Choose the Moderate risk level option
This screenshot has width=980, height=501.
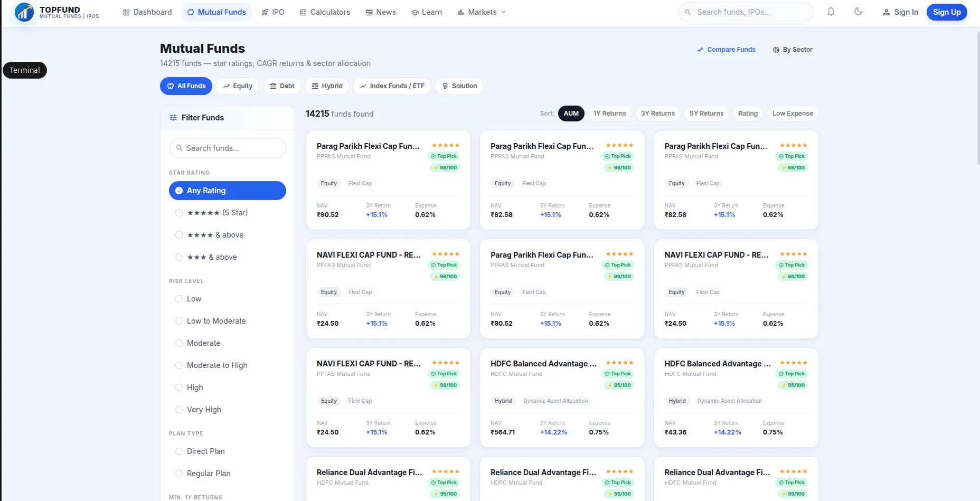228,343
